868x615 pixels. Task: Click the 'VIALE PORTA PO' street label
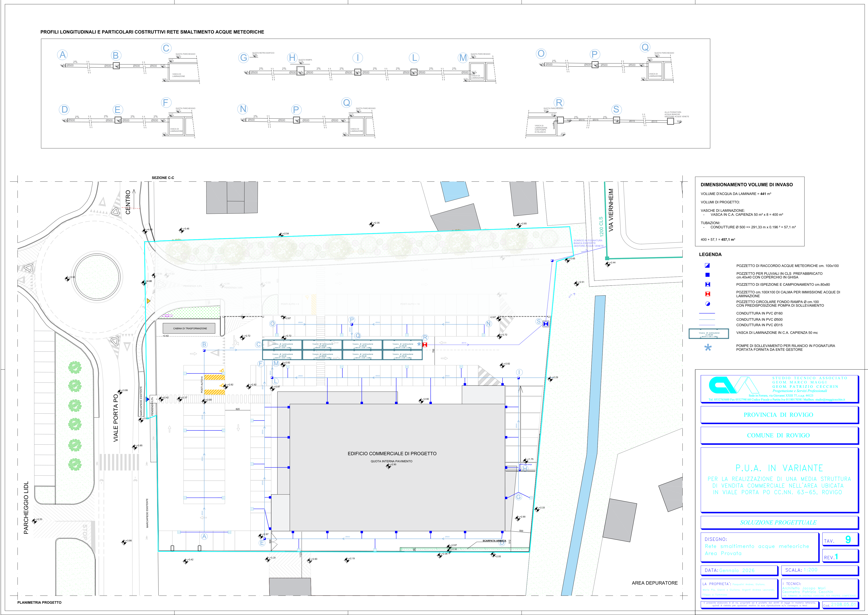[x=116, y=418]
